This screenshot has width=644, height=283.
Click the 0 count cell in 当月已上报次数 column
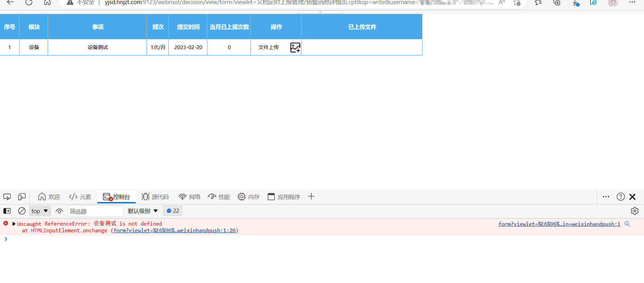pos(229,47)
